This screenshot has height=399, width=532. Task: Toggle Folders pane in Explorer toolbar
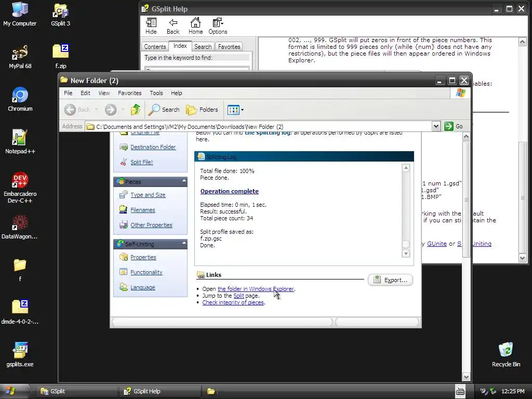pyautogui.click(x=202, y=110)
